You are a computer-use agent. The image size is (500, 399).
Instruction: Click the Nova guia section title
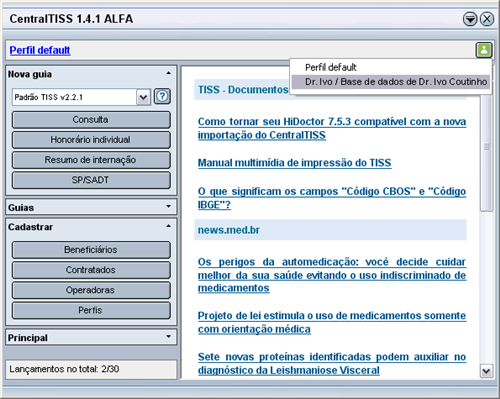click(30, 74)
